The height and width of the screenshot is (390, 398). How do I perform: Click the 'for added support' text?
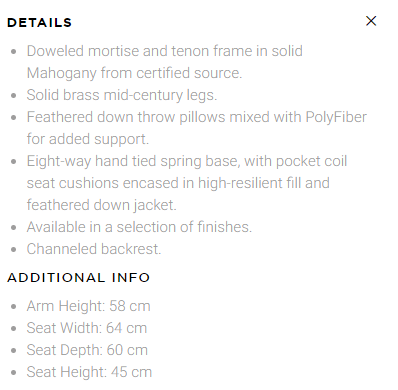point(88,139)
